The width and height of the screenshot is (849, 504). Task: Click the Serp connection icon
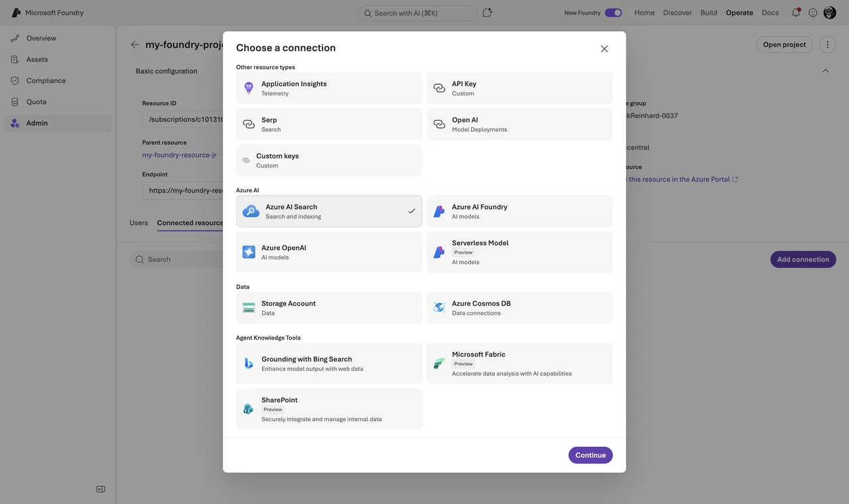249,124
